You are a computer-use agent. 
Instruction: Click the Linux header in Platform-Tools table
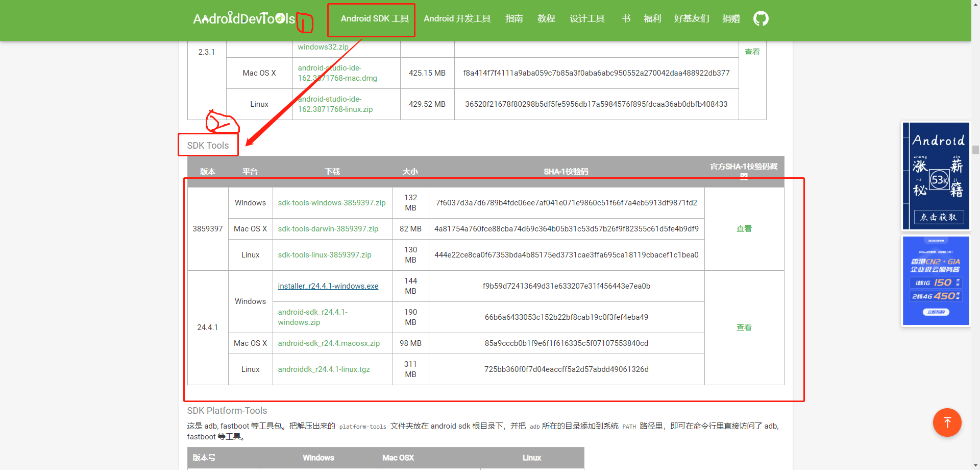tap(532, 458)
